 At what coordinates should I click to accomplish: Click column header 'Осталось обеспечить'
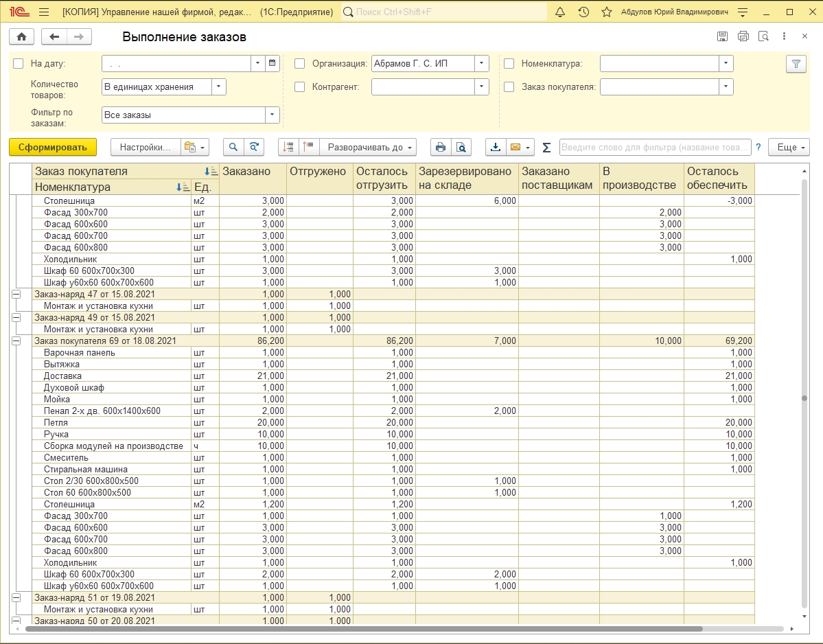(719, 179)
